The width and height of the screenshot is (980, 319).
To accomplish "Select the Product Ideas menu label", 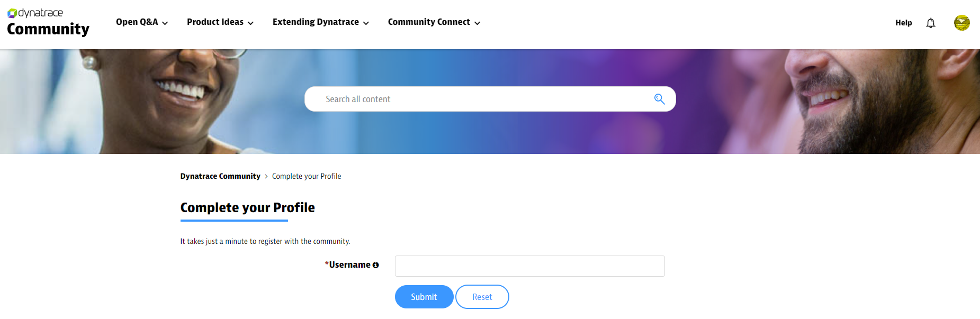I will [215, 22].
